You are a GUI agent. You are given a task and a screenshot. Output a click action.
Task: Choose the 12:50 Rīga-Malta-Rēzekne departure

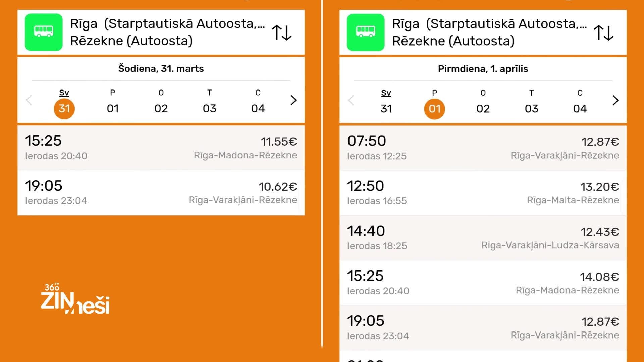483,193
